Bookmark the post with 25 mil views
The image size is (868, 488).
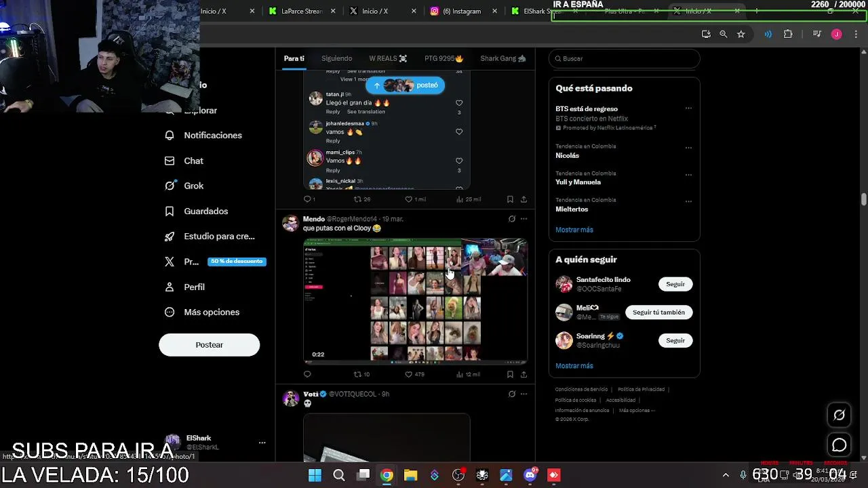pos(510,199)
